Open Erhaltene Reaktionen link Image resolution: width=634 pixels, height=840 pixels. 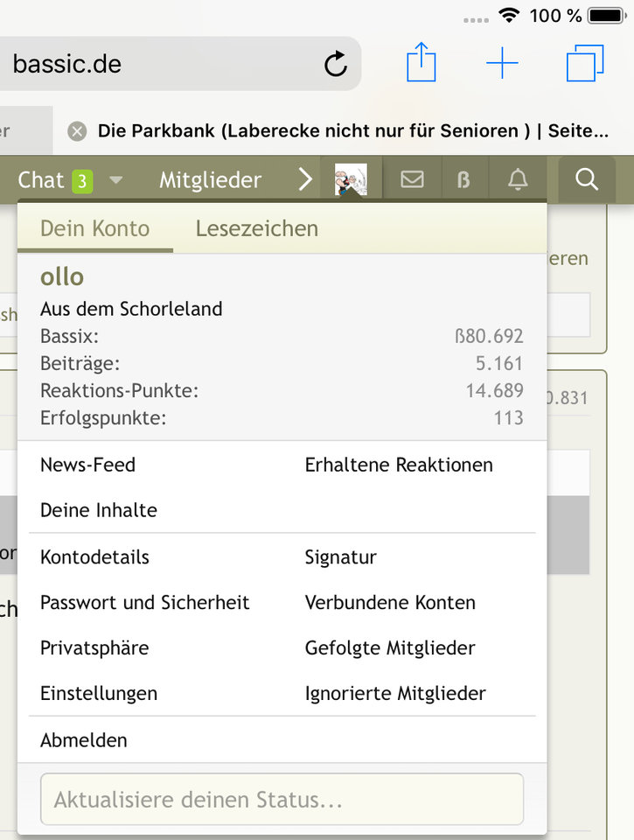point(399,465)
